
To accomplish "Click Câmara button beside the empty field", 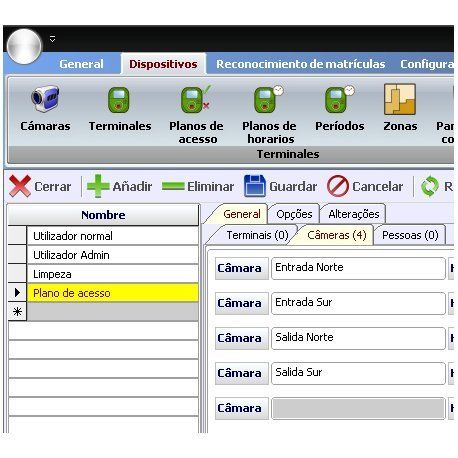I will [x=242, y=408].
